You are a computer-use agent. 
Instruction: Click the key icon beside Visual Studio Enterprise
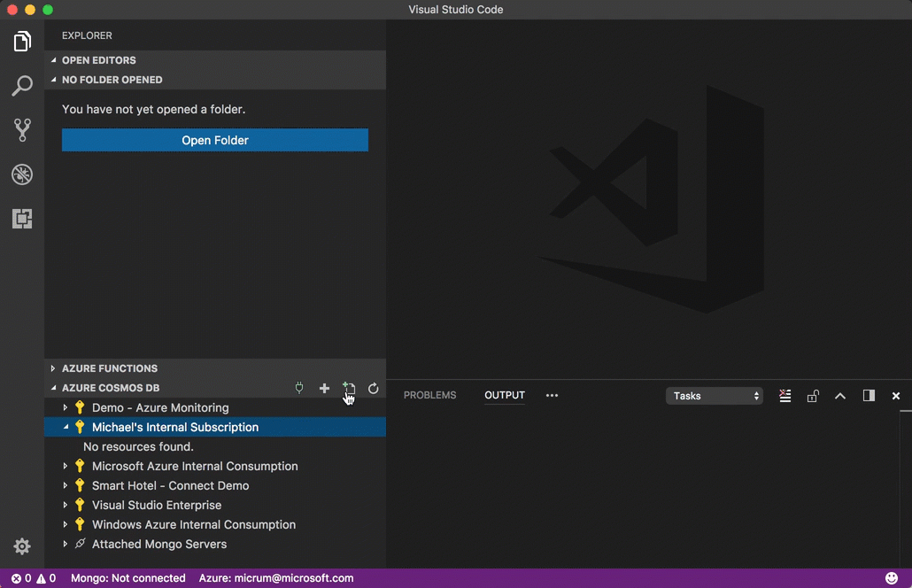point(80,506)
